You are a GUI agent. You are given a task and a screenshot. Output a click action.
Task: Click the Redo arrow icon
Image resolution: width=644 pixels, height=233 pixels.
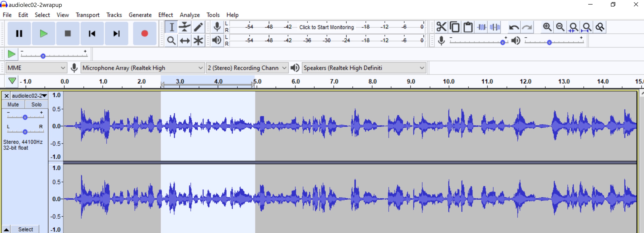[x=527, y=27]
